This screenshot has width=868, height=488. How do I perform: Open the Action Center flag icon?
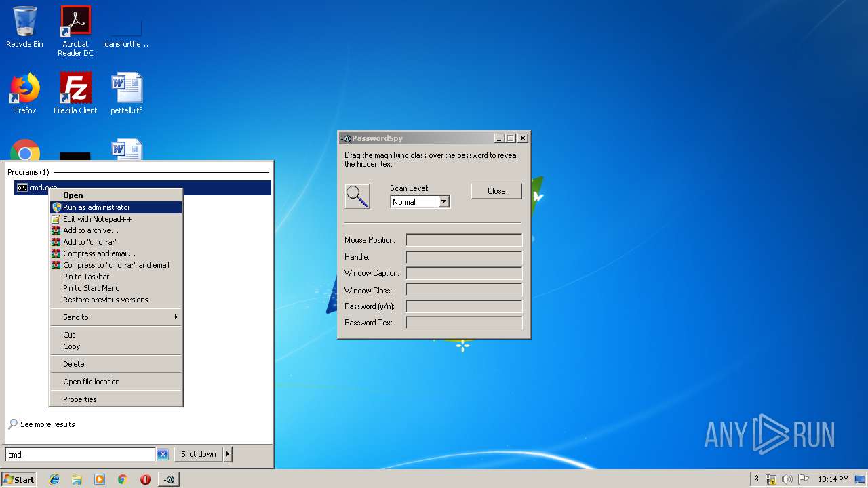[804, 479]
